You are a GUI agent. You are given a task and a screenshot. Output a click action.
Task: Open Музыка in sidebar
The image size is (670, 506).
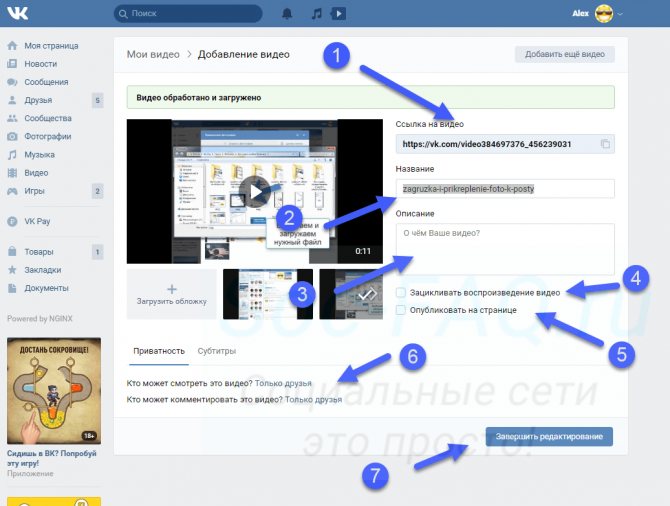(39, 155)
